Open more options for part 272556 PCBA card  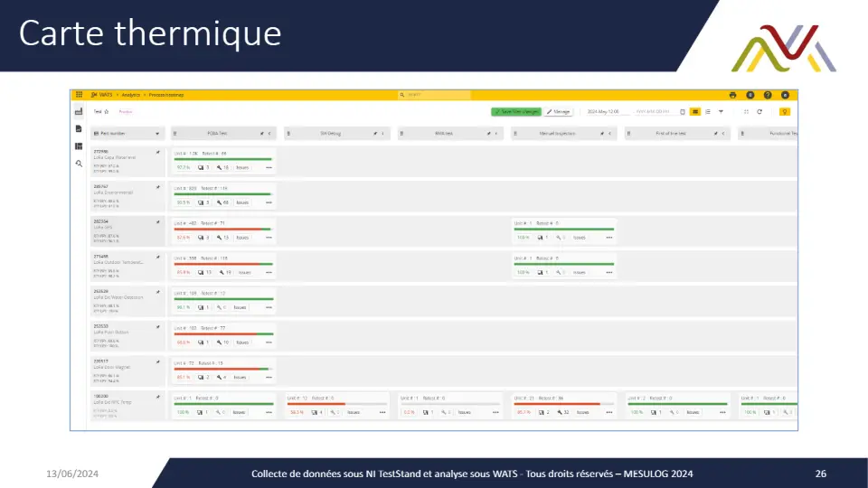tap(269, 168)
